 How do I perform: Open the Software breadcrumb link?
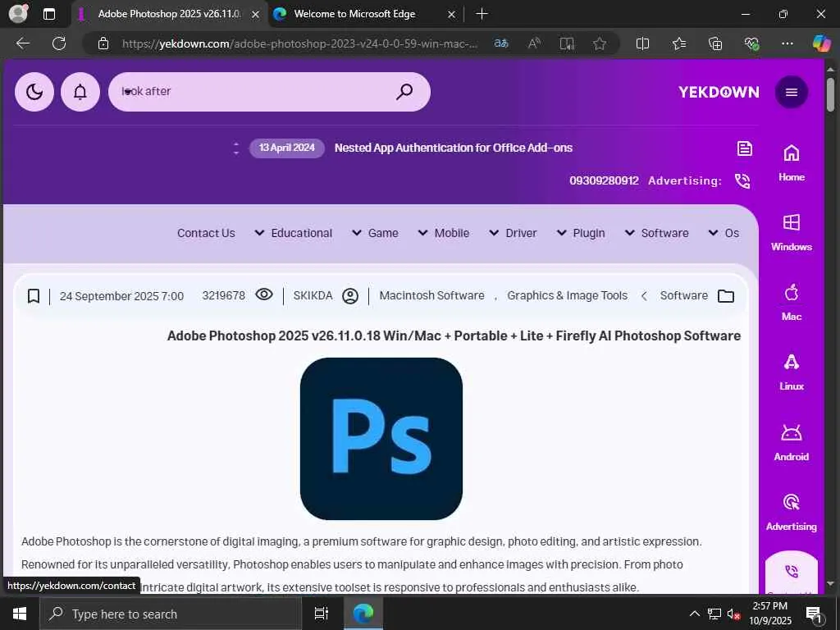coord(684,295)
